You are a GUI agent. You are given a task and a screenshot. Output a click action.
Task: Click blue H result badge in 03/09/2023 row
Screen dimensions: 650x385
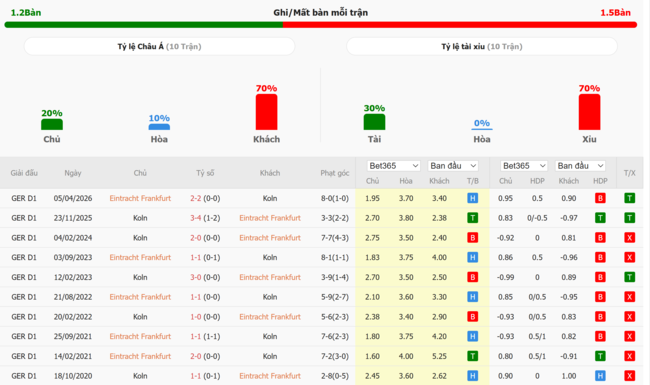click(472, 257)
